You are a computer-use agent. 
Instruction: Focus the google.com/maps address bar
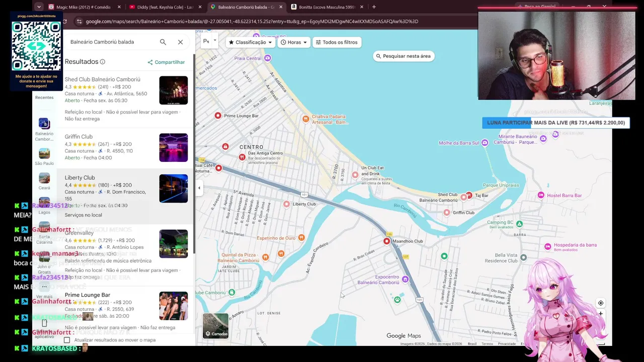(x=252, y=22)
